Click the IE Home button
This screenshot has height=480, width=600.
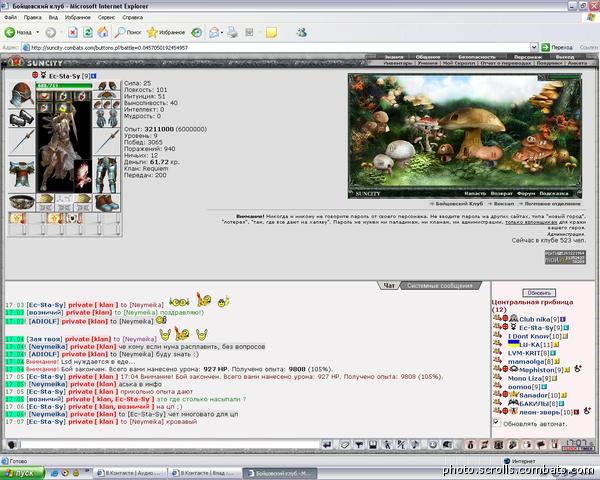coord(103,33)
